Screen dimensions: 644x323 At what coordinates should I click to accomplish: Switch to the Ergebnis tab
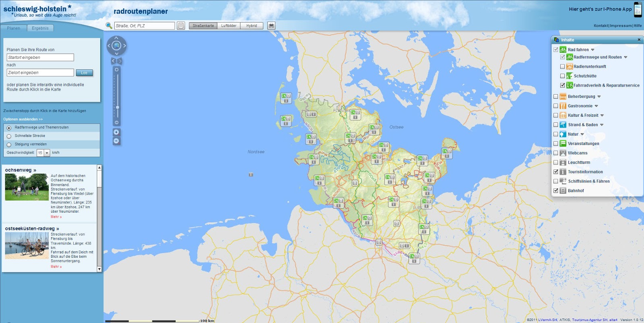click(x=40, y=28)
